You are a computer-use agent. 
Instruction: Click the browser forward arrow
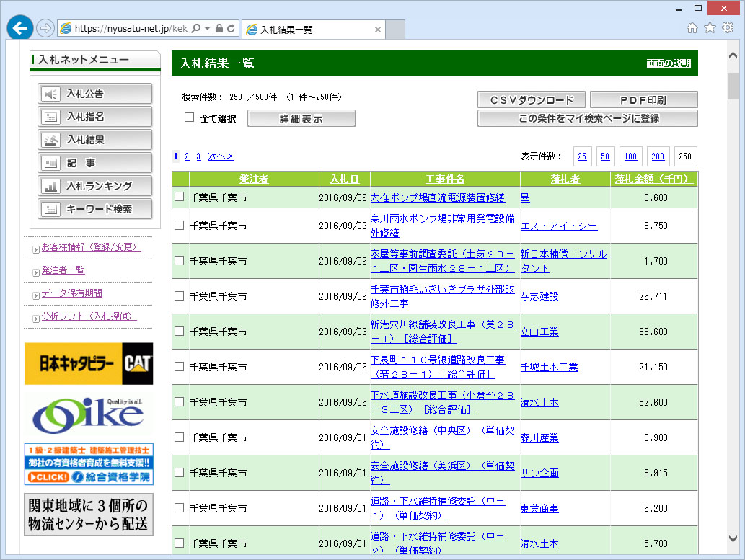click(45, 29)
